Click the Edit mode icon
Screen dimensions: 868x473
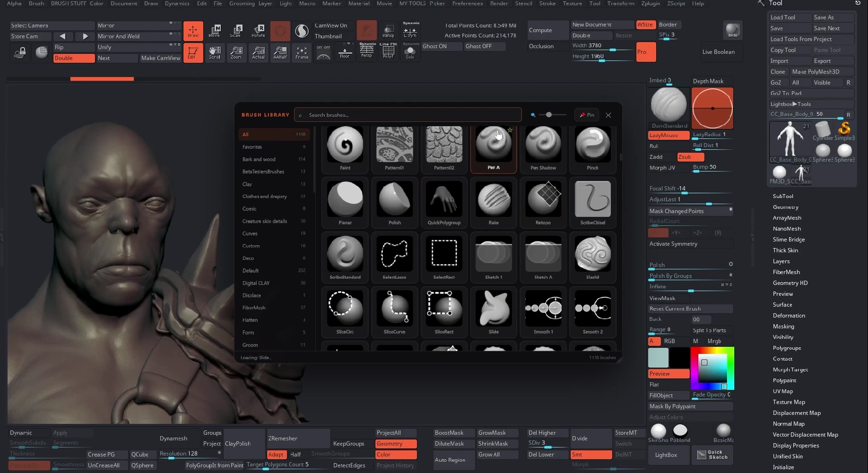(x=193, y=52)
